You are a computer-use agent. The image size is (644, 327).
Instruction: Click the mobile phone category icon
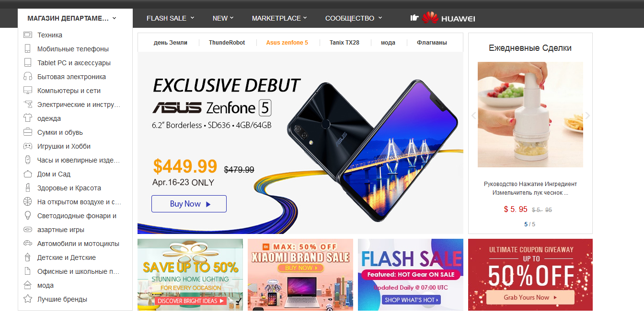(x=28, y=49)
